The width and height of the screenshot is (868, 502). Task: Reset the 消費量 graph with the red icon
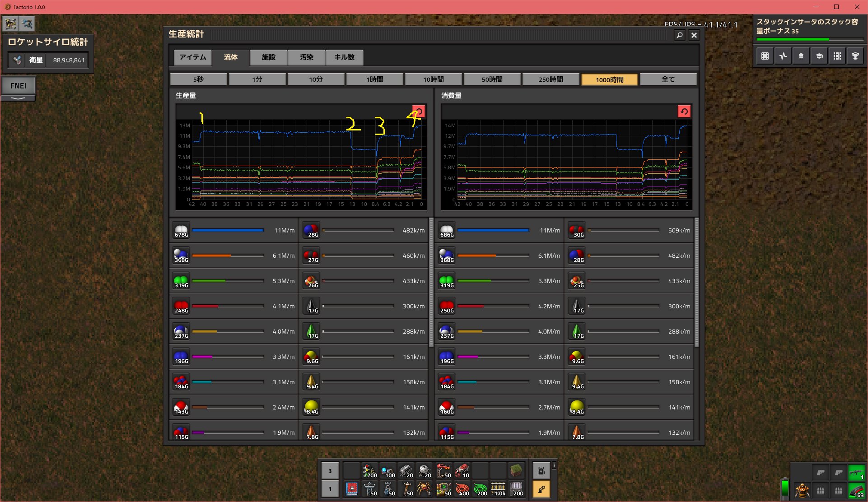pyautogui.click(x=684, y=112)
